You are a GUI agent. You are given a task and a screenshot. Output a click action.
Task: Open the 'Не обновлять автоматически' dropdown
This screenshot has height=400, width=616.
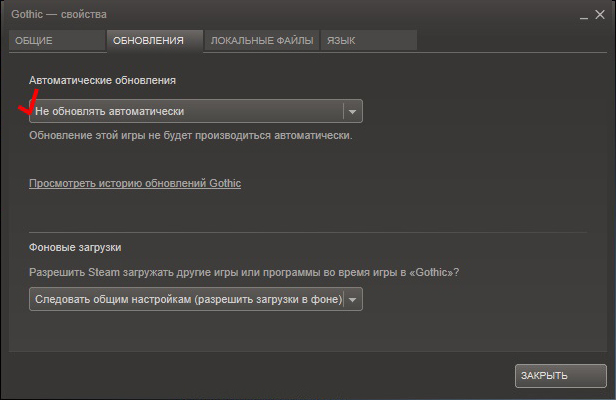click(x=186, y=111)
